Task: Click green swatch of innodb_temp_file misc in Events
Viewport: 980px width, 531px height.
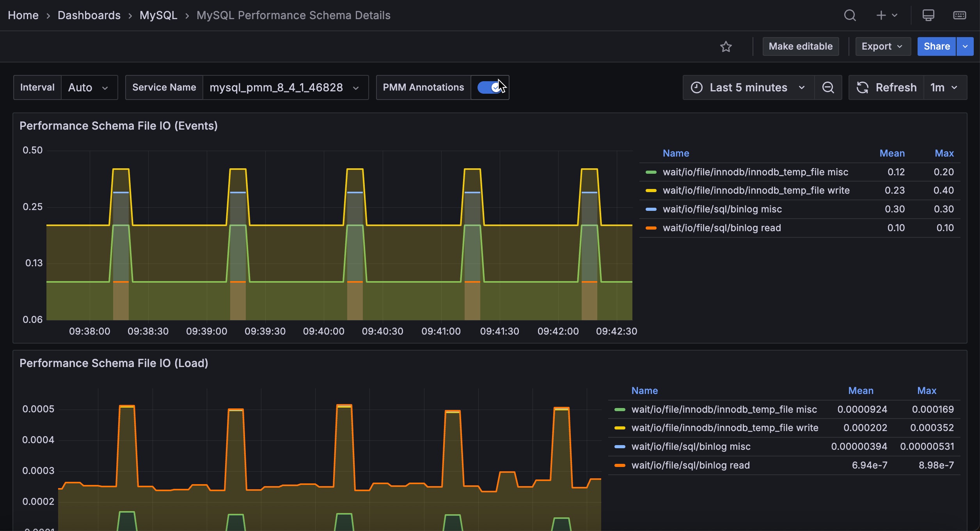Action: (651, 172)
